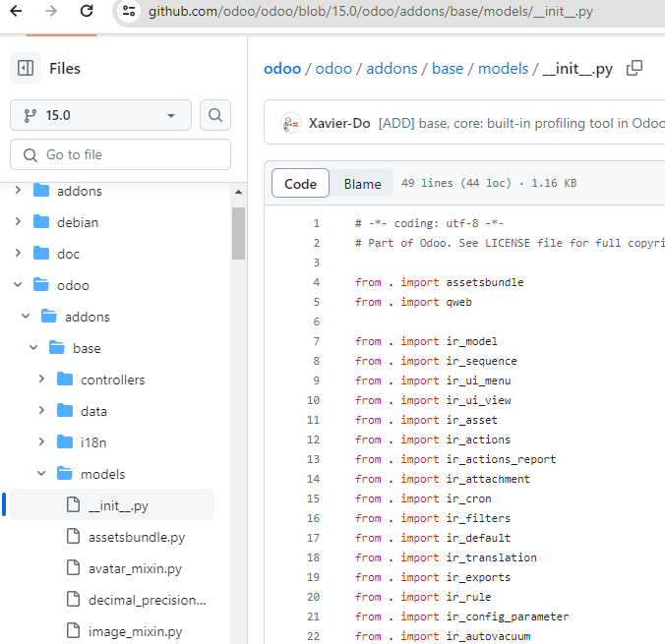Collapse the nested addons folder chevron
The image size is (665, 644).
[x=26, y=316]
